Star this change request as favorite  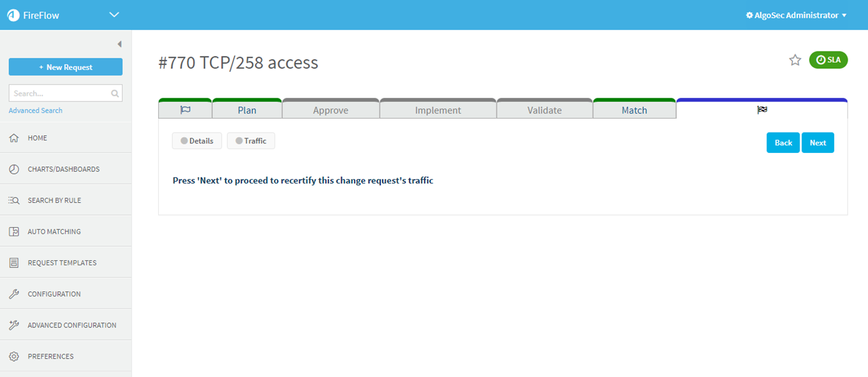click(x=795, y=60)
